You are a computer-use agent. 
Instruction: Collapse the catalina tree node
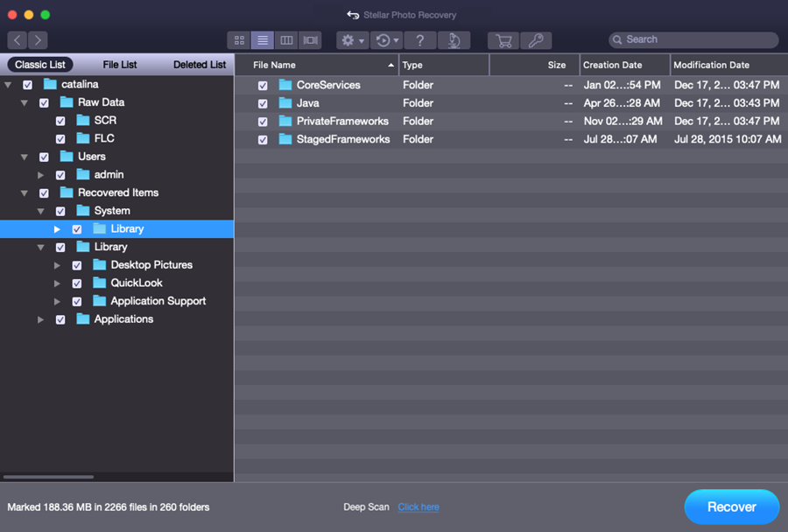tap(8, 85)
